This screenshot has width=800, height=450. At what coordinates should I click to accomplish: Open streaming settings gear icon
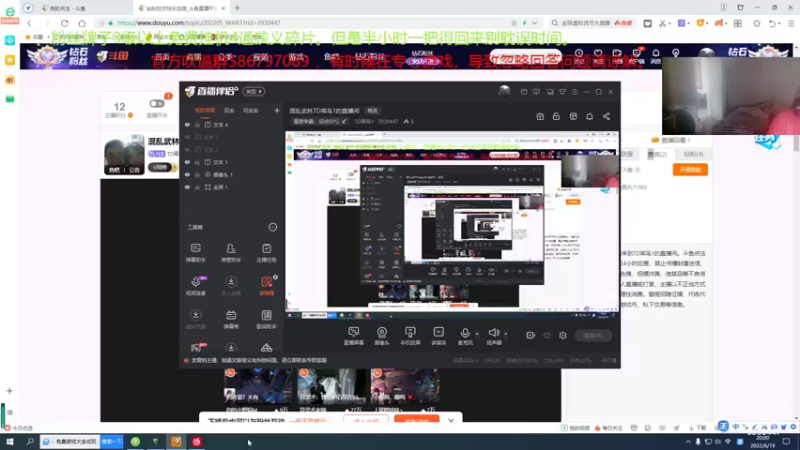(x=563, y=335)
